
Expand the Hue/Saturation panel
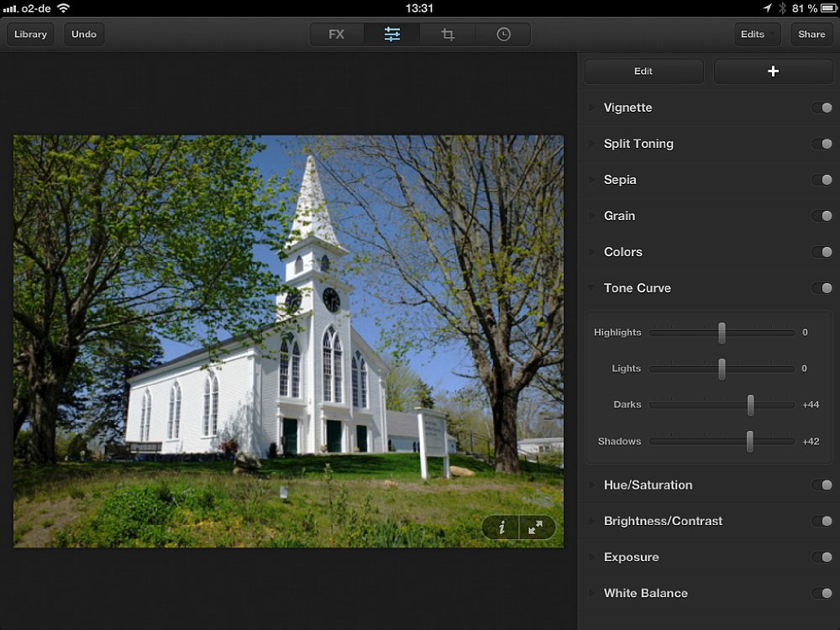[x=648, y=485]
